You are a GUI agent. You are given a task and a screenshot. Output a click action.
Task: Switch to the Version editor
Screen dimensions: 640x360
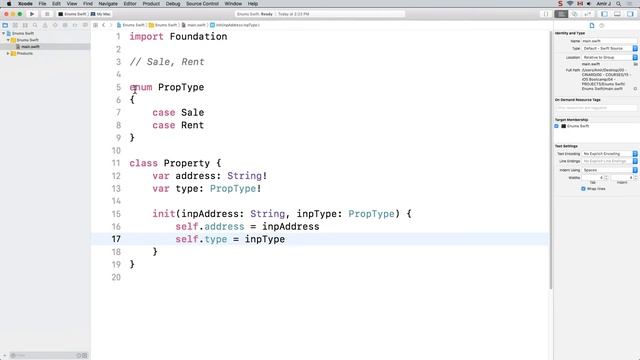[x=587, y=14]
